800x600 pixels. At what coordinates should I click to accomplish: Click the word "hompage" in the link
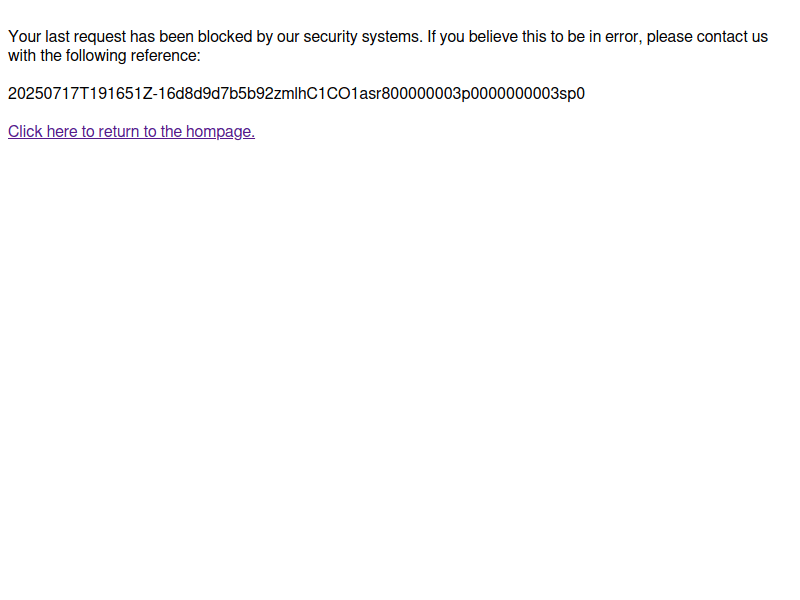[x=220, y=131]
